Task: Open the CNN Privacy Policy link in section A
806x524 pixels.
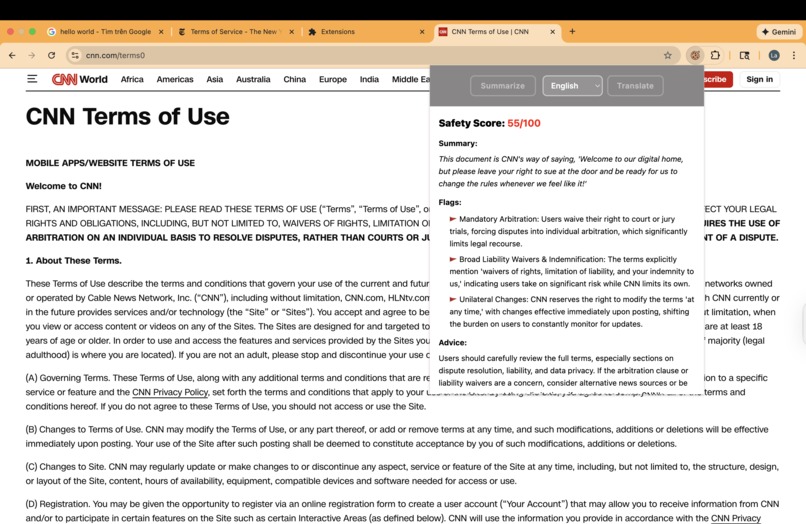Action: point(170,392)
